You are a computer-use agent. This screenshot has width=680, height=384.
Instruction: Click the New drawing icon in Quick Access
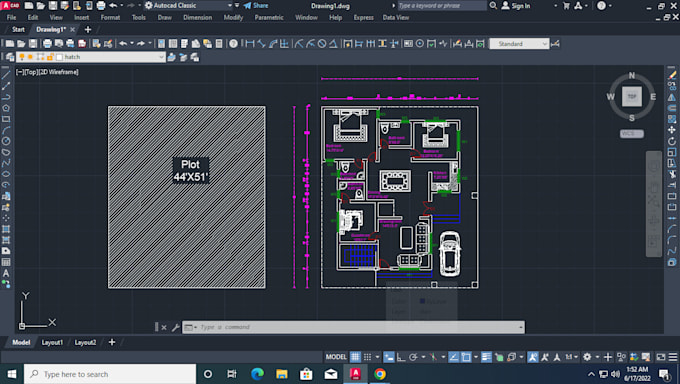point(29,6)
